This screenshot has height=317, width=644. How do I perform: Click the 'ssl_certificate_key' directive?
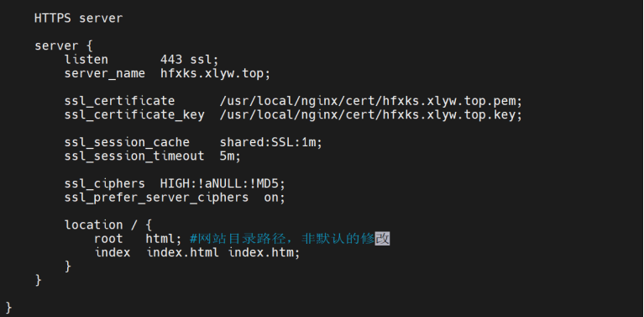(x=134, y=115)
